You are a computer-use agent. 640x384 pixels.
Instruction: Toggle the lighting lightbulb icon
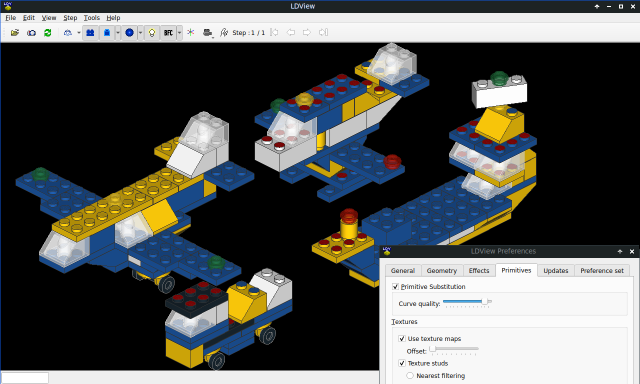pyautogui.click(x=152, y=33)
